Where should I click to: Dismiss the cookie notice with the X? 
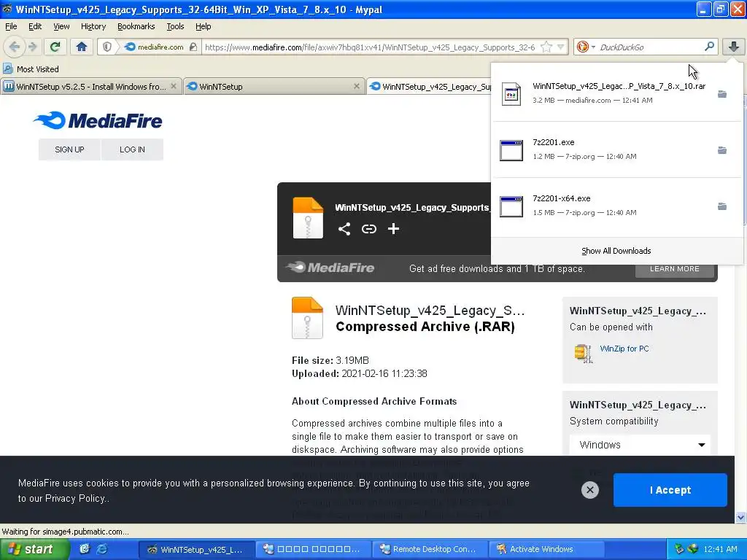tap(589, 490)
